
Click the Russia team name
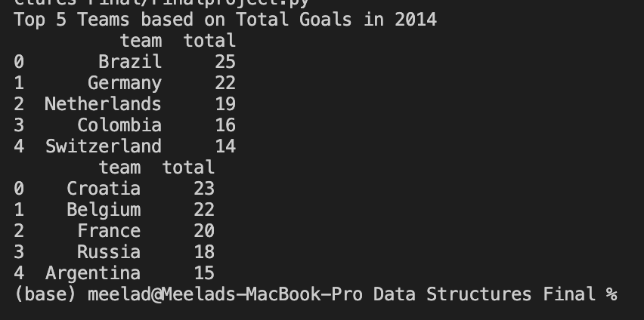pos(109,251)
